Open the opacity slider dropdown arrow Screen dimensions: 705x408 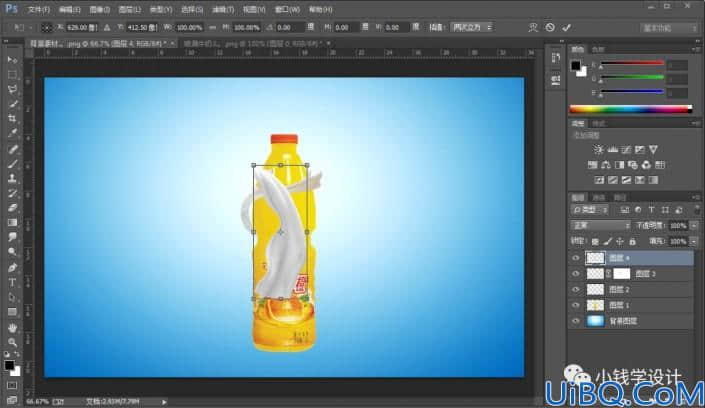click(694, 225)
